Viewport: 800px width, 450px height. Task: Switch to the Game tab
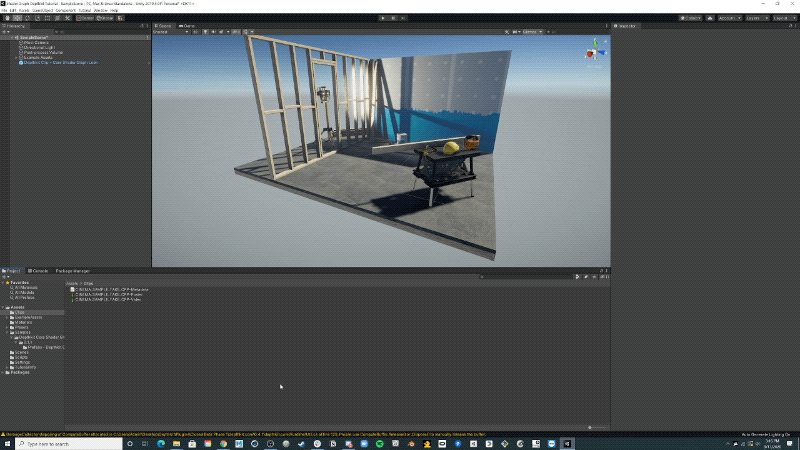point(186,26)
